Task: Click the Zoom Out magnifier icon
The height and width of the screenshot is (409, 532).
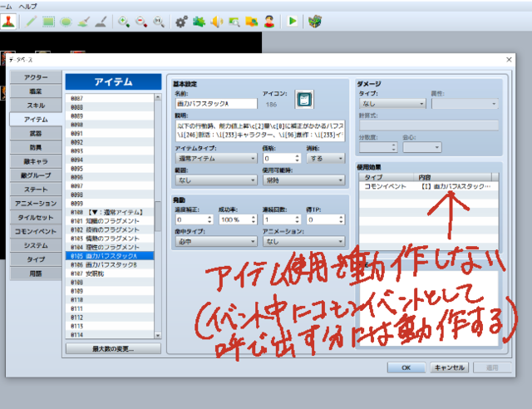Action: 141,22
